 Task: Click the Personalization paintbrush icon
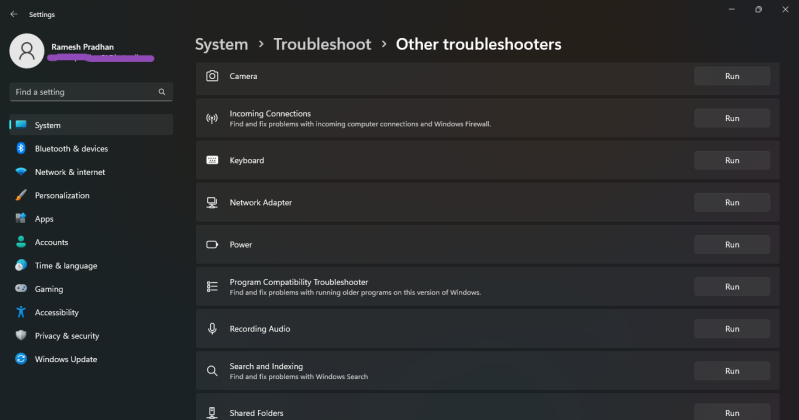[21, 195]
